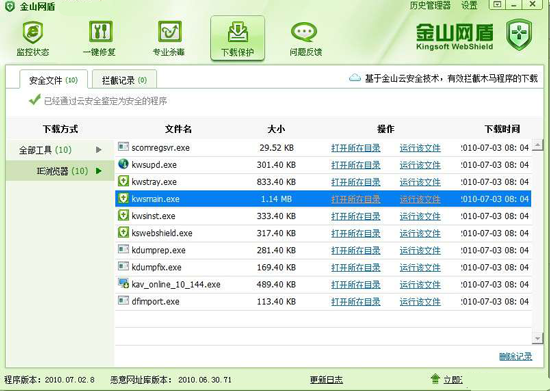Open the 更新日志 update log link

[326, 380]
